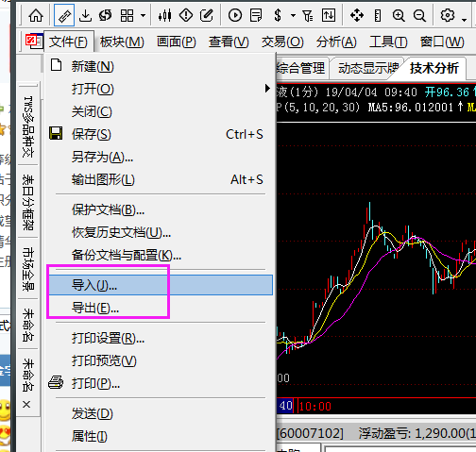
Task: Open the grid layout icon
Action: tap(127, 15)
